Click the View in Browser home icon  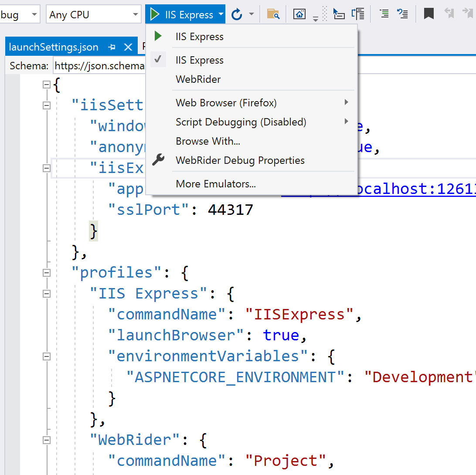pyautogui.click(x=299, y=14)
